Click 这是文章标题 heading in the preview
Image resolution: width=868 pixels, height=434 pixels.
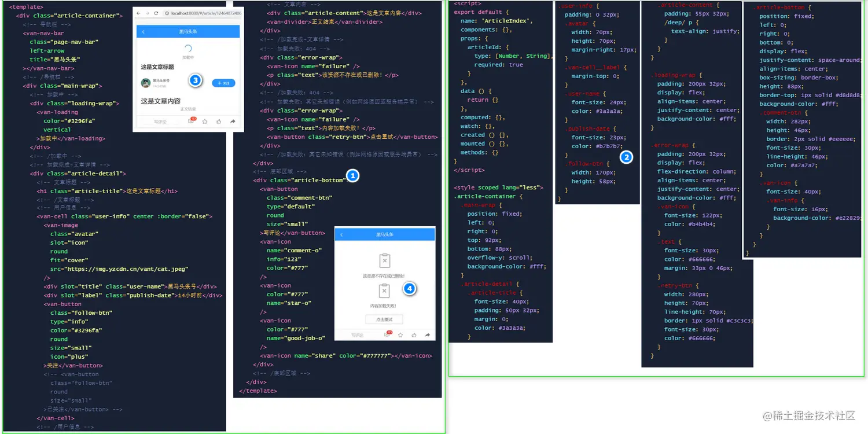tap(157, 67)
